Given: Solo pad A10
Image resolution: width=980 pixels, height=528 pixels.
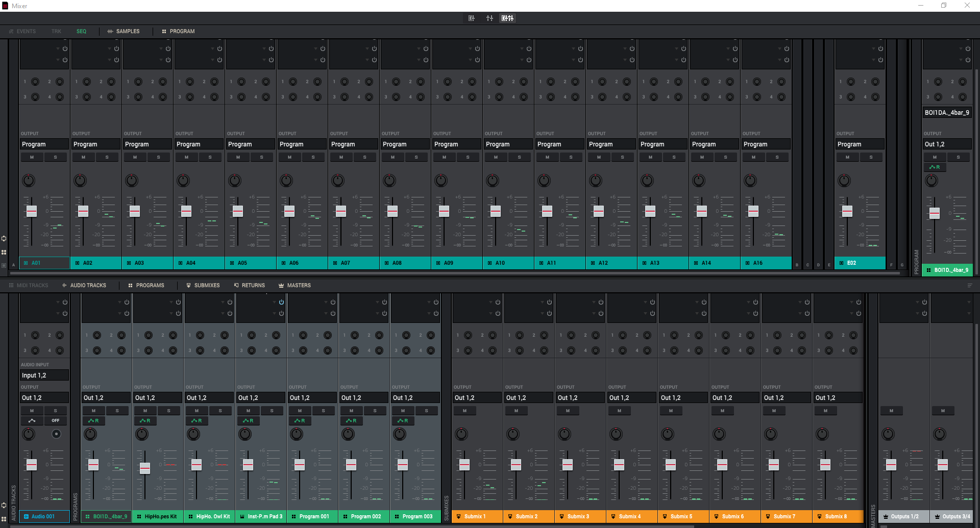Looking at the screenshot, I should click(x=520, y=157).
